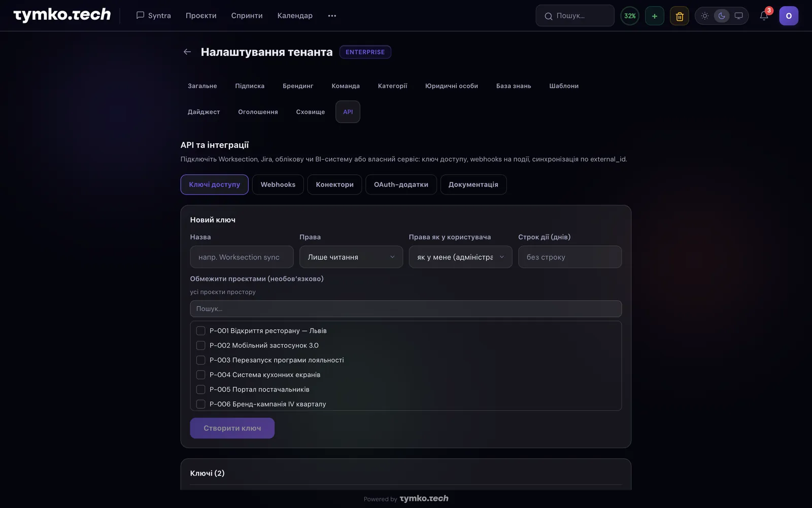Viewport: 812px width, 508px height.
Task: Check P-001 Відкриття ресторану — Львів
Action: click(201, 331)
